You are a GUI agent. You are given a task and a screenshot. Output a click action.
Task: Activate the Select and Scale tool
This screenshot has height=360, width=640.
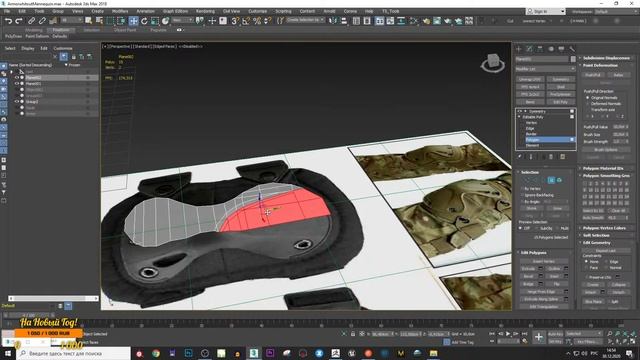coord(155,21)
